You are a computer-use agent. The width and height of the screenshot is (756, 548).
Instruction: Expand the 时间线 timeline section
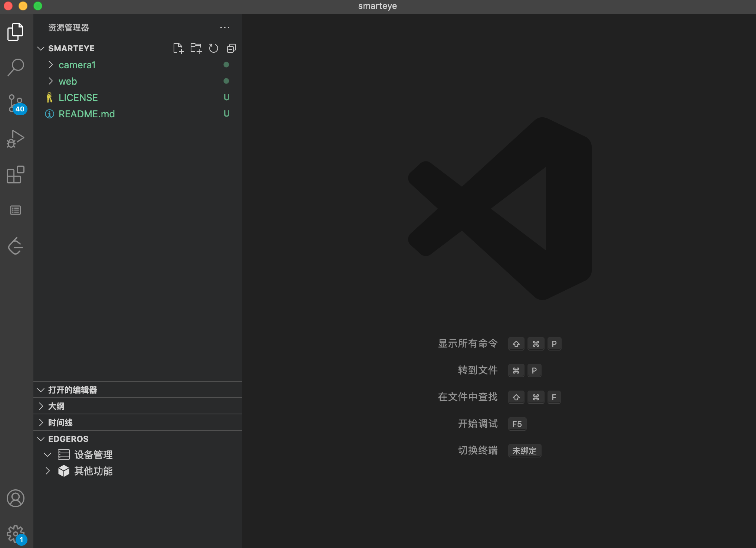pos(41,423)
